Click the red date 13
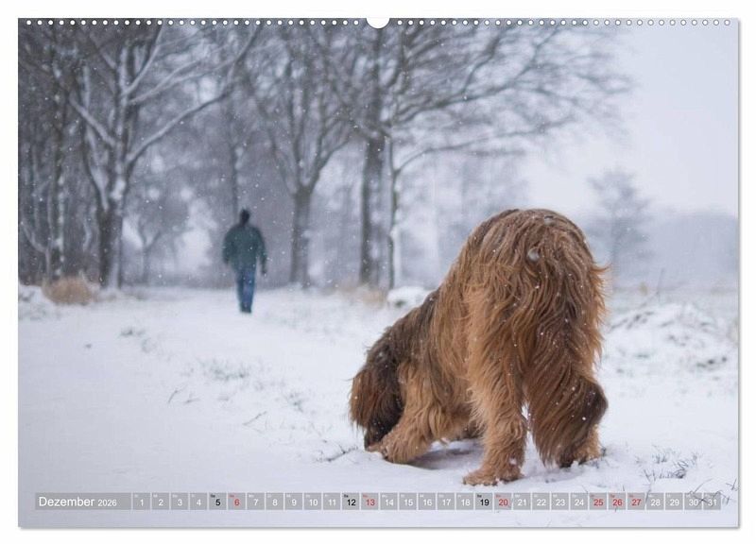756x545 pixels. point(369,502)
